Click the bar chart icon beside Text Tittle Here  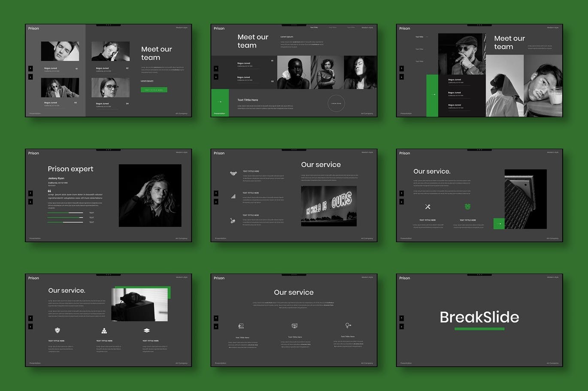point(233,196)
